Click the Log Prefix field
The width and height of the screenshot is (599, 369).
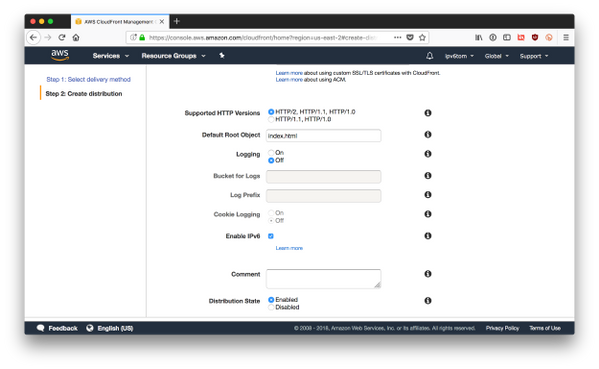pos(323,196)
